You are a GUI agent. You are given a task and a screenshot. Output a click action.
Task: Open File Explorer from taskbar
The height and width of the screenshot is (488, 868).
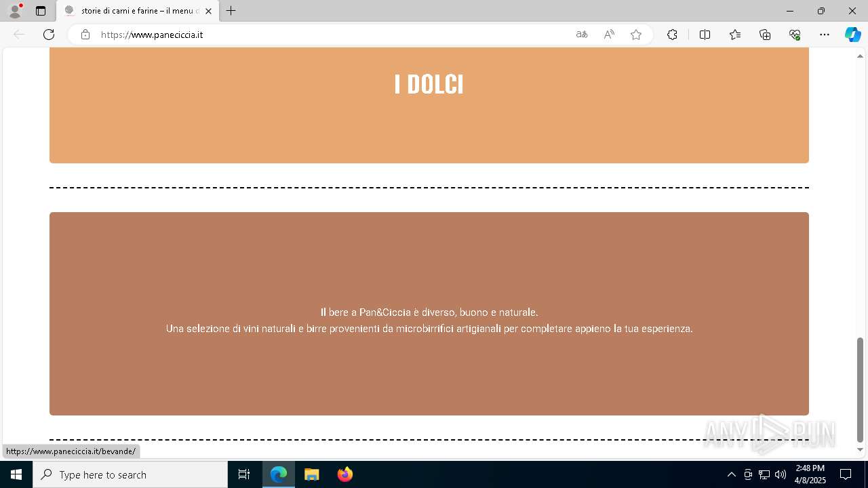312,474
